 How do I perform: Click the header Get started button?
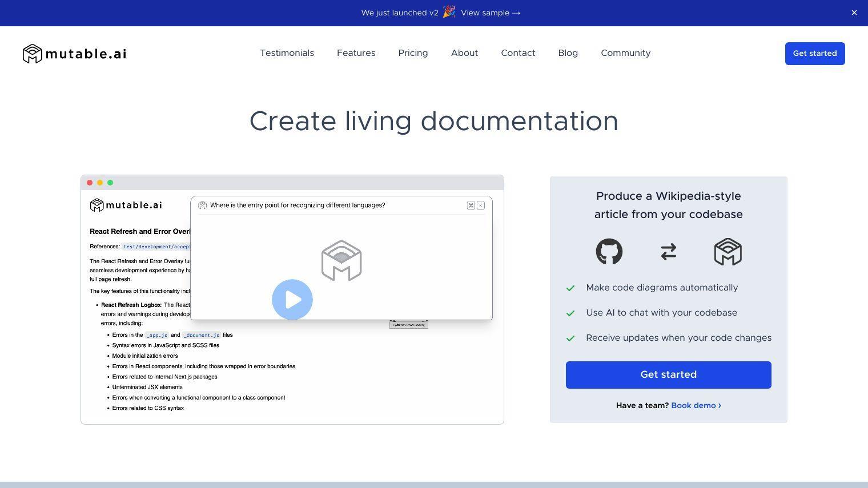[815, 54]
